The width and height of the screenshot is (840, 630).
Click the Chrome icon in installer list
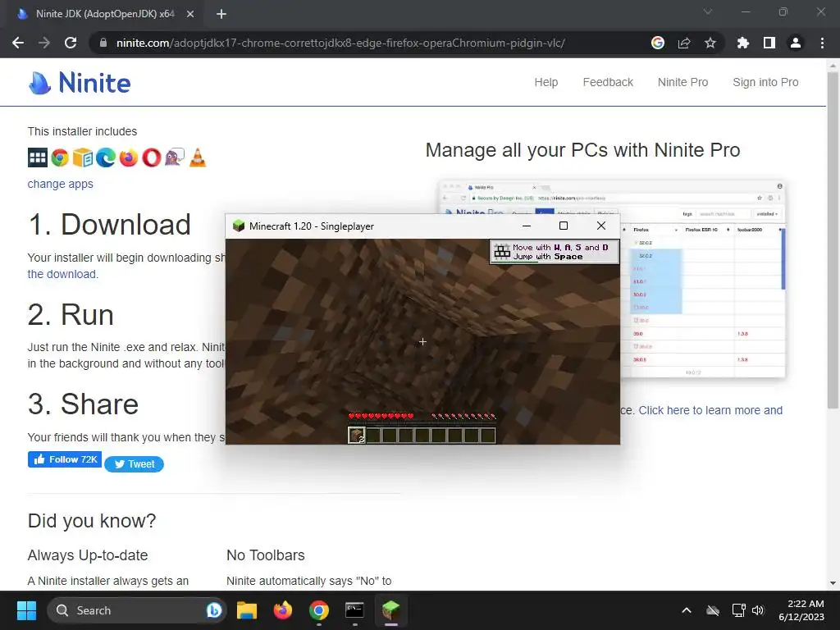point(60,157)
